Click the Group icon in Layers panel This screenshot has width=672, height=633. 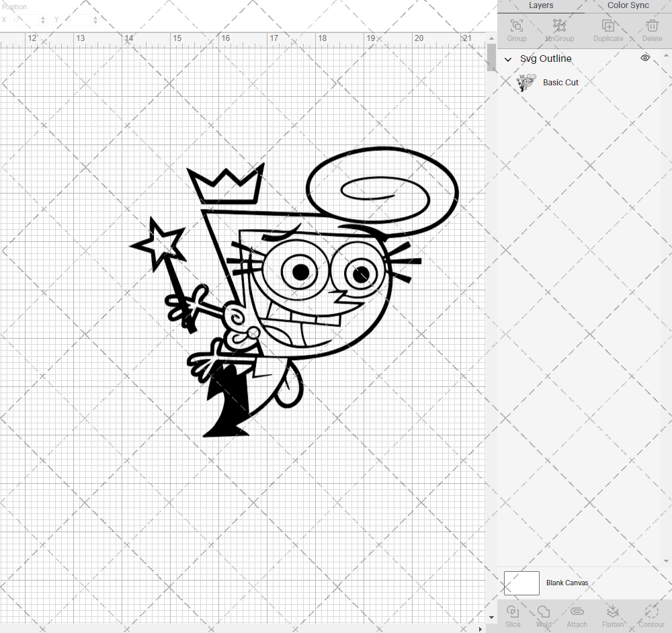516,26
